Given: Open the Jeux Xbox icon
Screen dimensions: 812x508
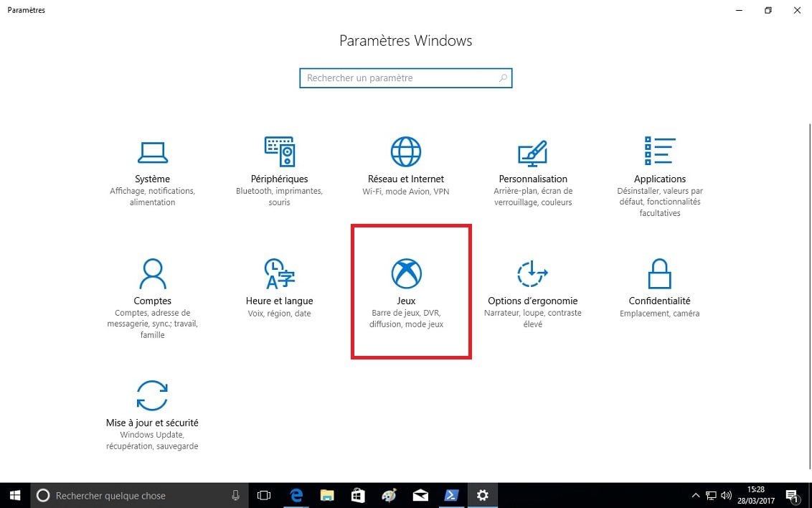Looking at the screenshot, I should tap(406, 273).
